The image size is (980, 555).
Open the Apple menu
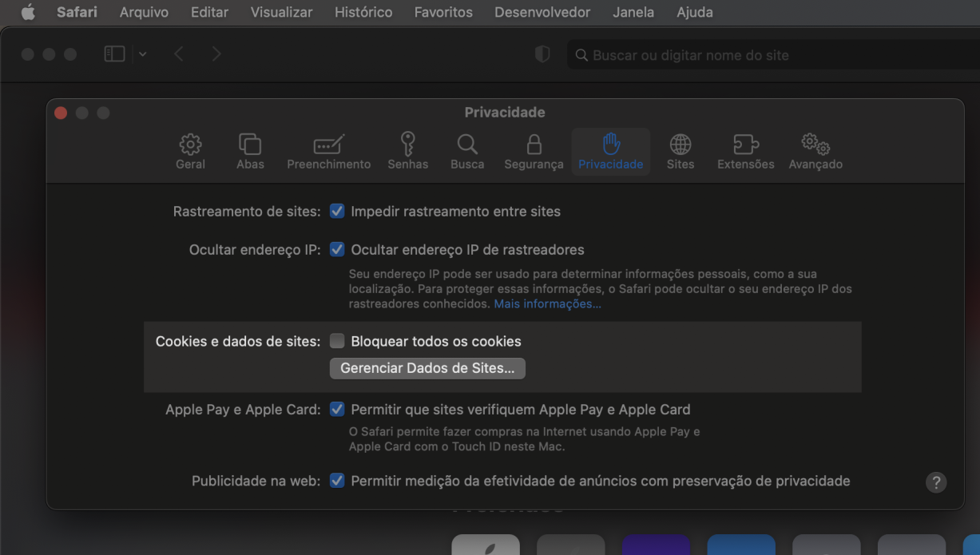tap(28, 12)
